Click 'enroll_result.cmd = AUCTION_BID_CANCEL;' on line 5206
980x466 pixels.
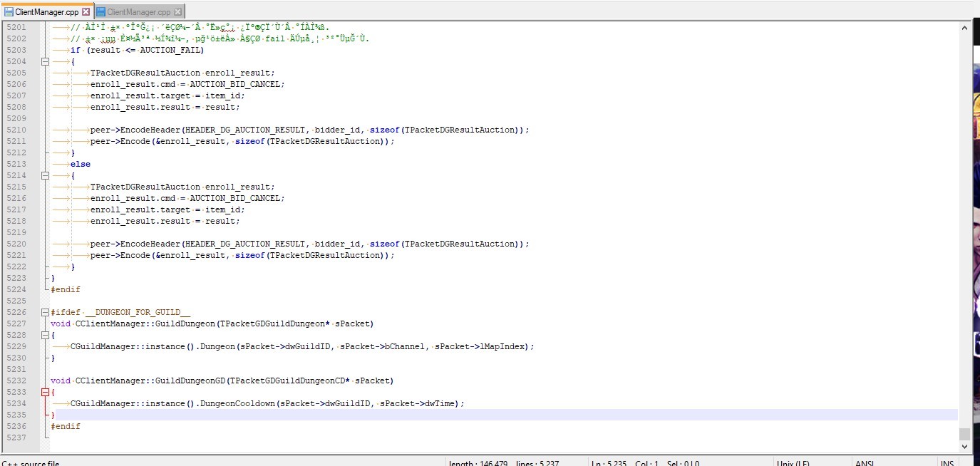187,84
